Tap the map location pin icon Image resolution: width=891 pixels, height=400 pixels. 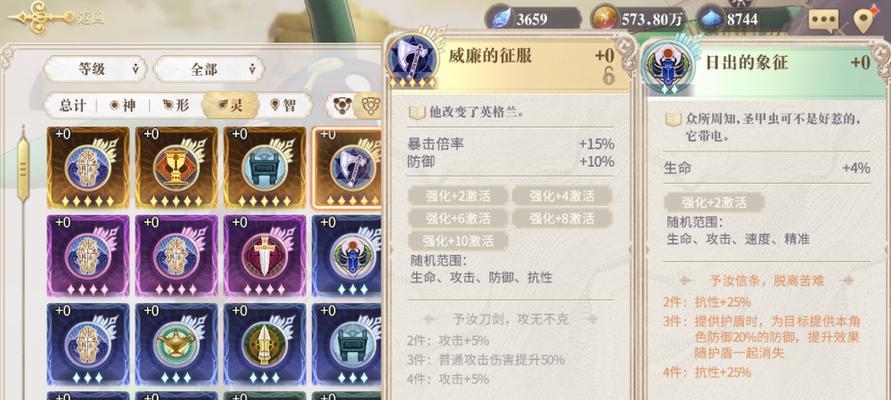864,20
